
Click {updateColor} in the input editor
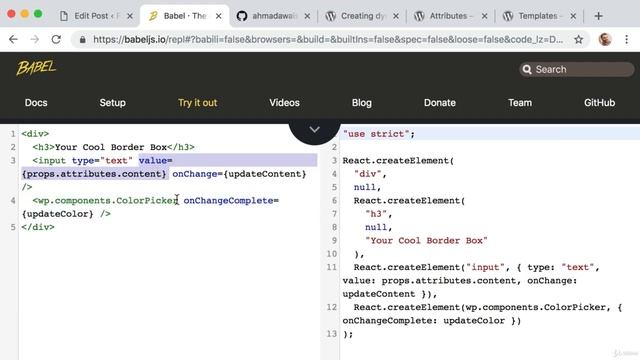(58, 214)
